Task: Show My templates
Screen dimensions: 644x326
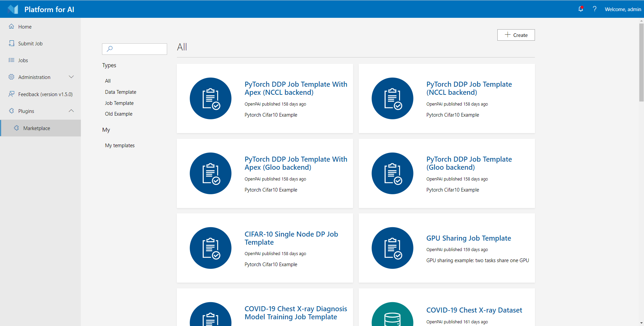Action: (120, 146)
